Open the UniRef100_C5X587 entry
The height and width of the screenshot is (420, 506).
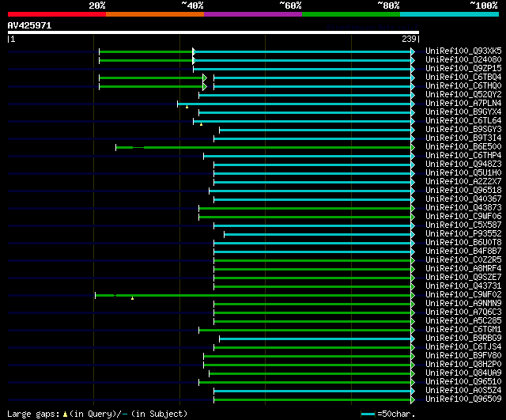[463, 225]
